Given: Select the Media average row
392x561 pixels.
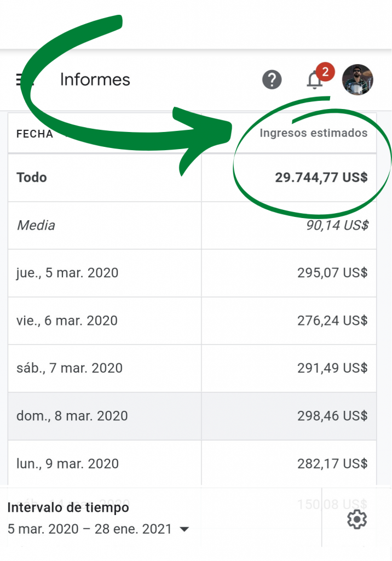Looking at the screenshot, I should pos(192,225).
